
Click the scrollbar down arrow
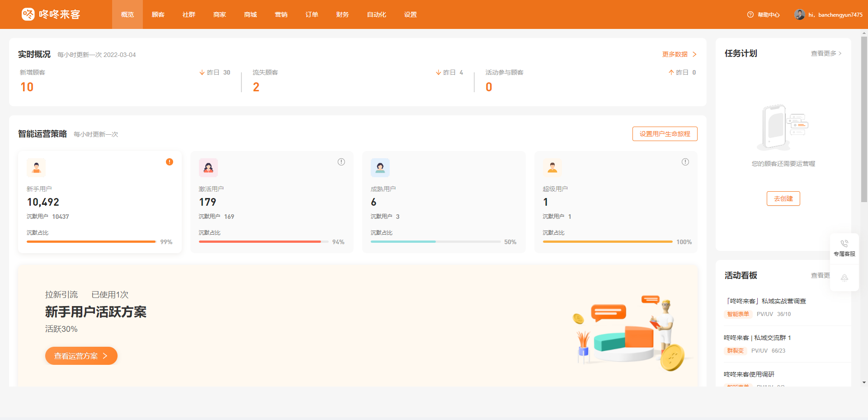tap(864, 382)
